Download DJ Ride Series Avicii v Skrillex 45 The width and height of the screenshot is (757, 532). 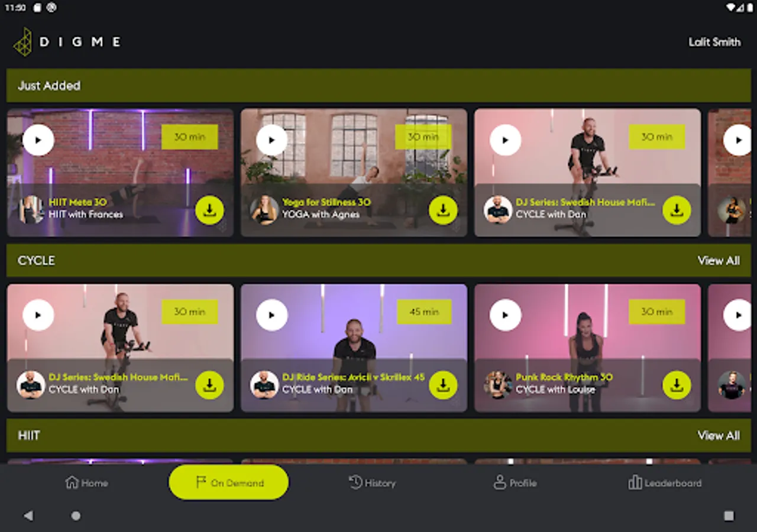[443, 385]
